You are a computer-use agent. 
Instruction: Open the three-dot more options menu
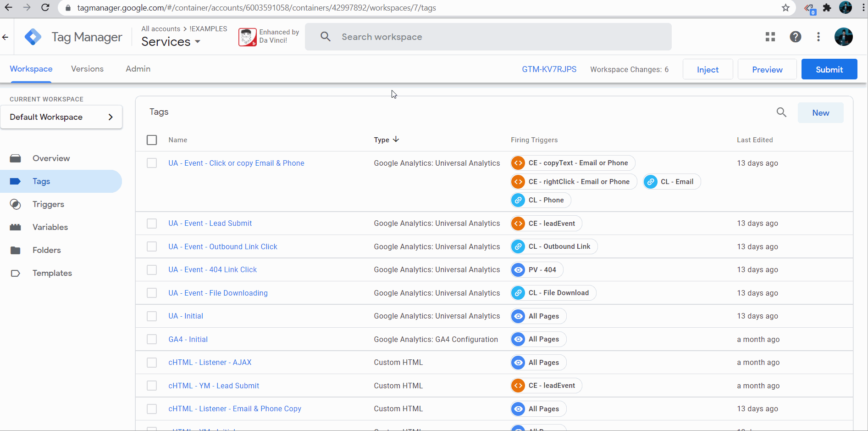tap(818, 37)
